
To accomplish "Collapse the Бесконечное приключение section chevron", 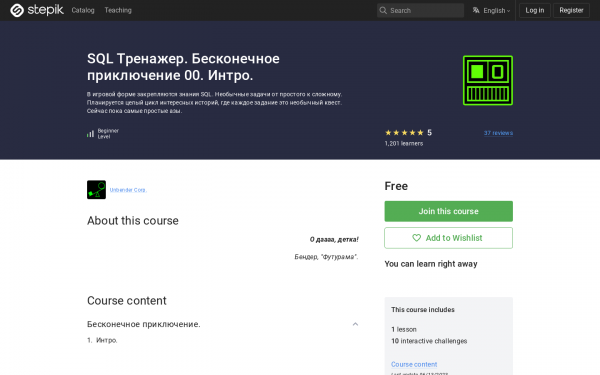I will coord(355,324).
